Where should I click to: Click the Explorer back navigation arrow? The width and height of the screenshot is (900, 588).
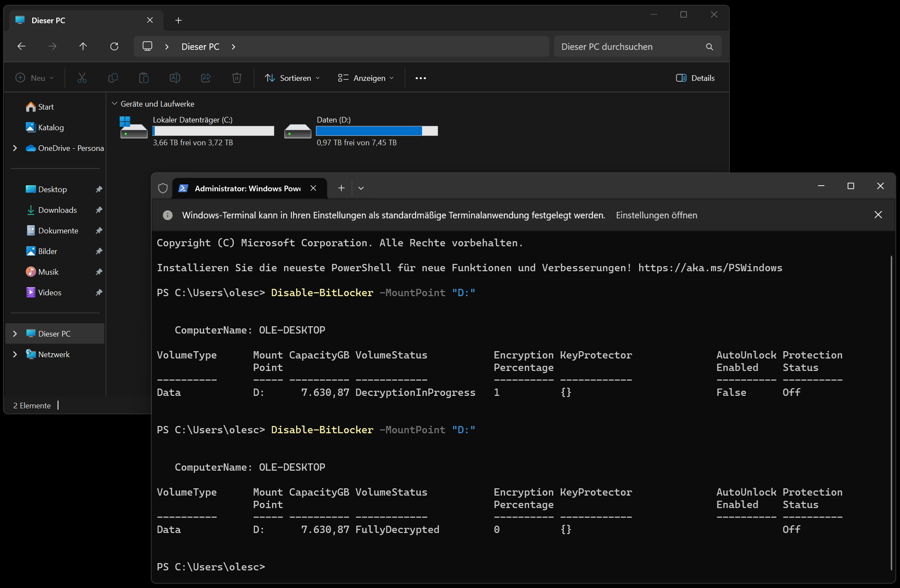21,46
